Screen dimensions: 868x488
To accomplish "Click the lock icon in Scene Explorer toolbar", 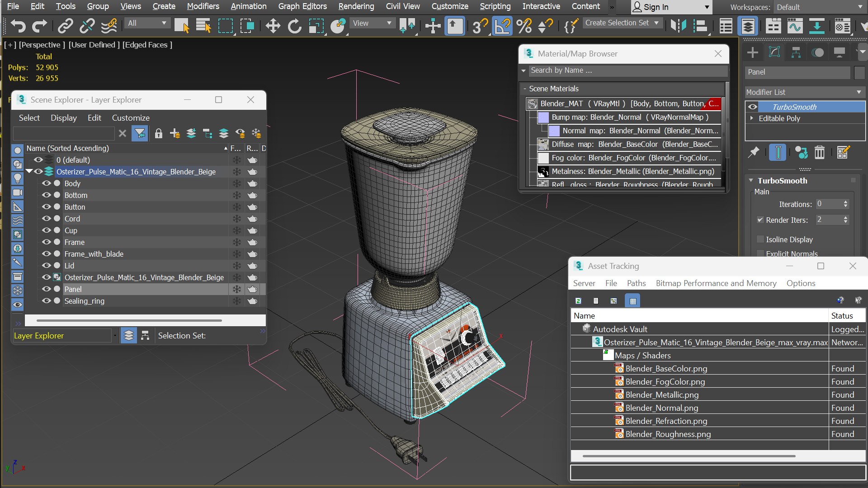I will pyautogui.click(x=158, y=133).
